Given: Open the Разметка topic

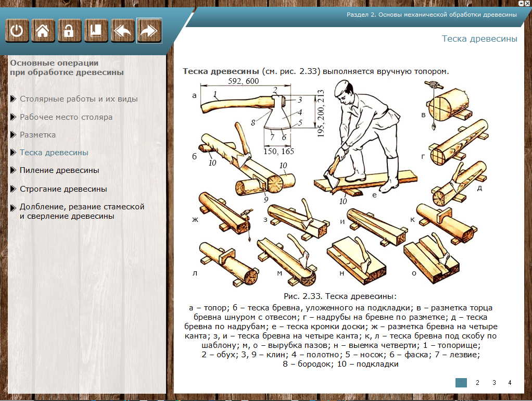Looking at the screenshot, I should tap(37, 135).
